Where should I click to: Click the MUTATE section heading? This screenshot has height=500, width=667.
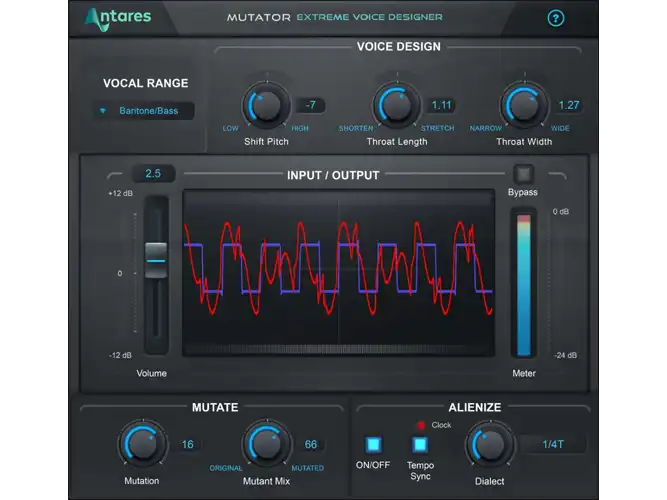tap(215, 407)
